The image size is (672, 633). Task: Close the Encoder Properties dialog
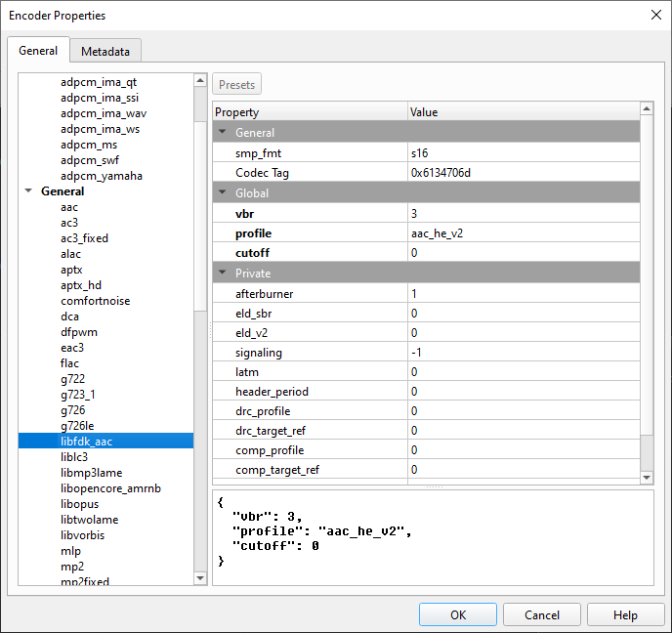tap(655, 15)
